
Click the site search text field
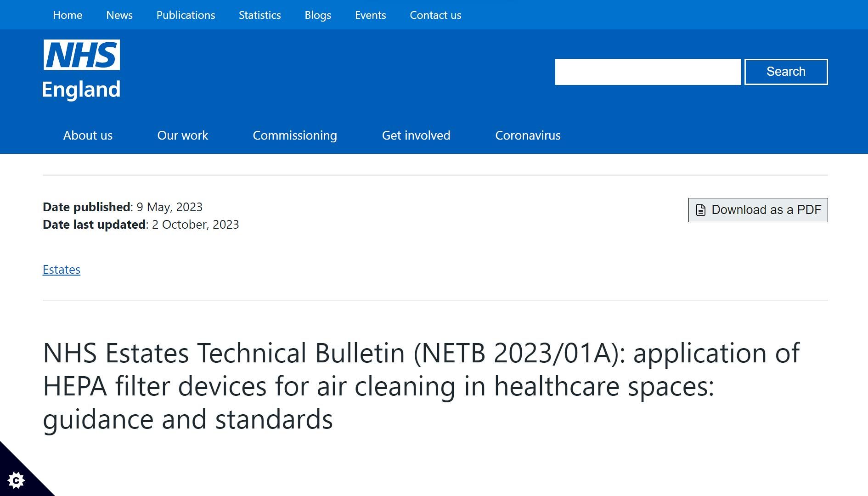click(648, 72)
